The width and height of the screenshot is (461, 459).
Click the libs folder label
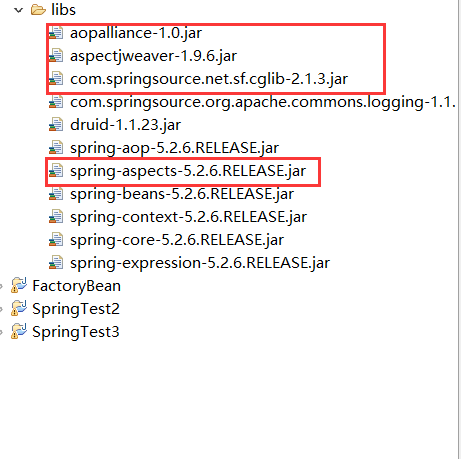coord(63,10)
